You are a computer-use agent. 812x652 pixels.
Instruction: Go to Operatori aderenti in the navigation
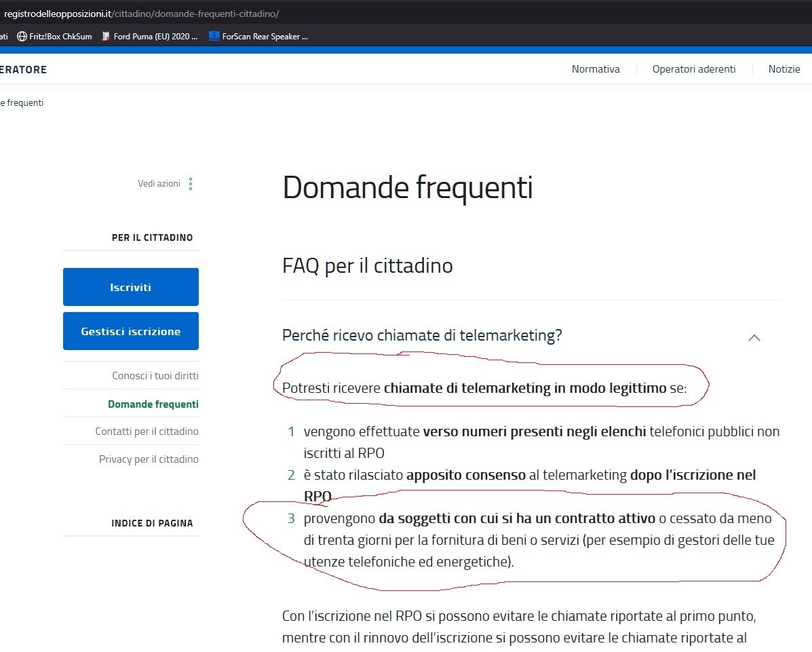pyautogui.click(x=693, y=69)
